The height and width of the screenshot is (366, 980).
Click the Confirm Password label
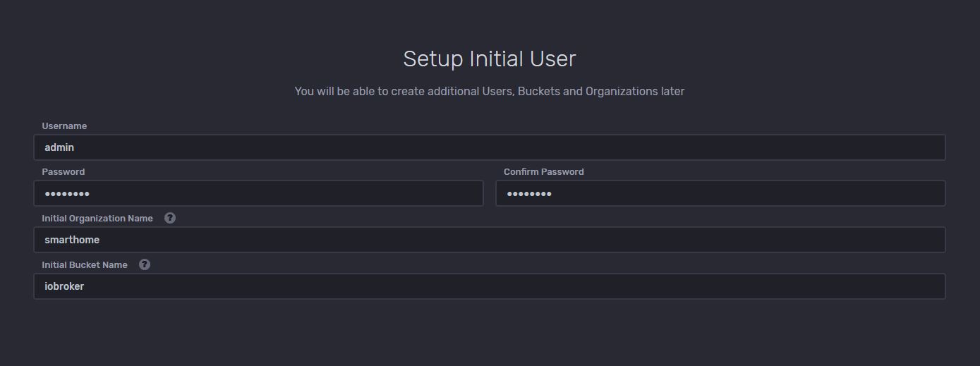coord(543,172)
